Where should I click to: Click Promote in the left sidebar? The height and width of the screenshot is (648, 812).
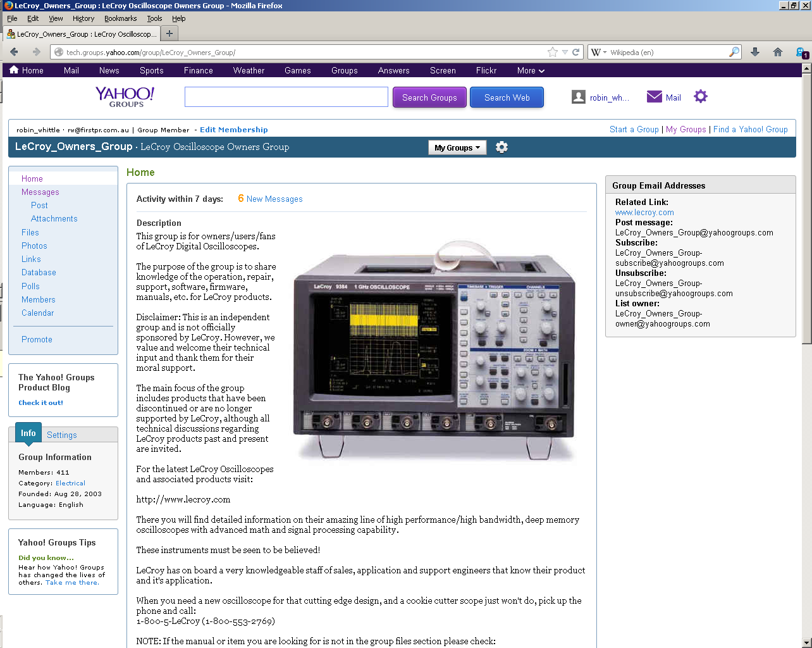point(37,339)
